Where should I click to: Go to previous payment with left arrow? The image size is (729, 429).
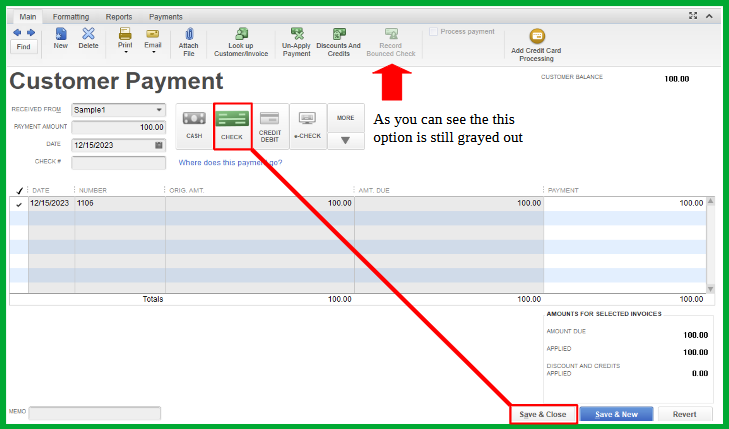pyautogui.click(x=17, y=33)
